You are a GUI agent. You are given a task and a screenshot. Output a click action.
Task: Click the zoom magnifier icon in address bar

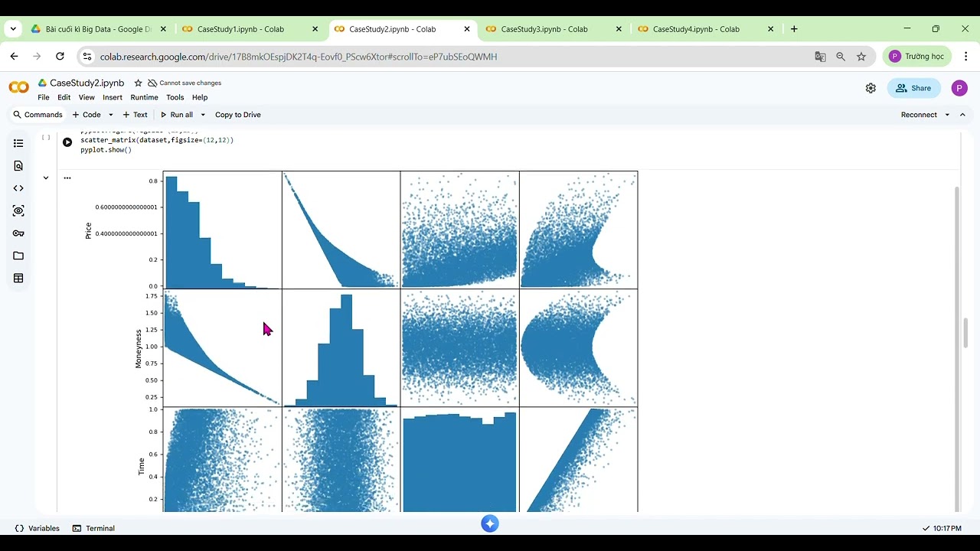pyautogui.click(x=841, y=57)
